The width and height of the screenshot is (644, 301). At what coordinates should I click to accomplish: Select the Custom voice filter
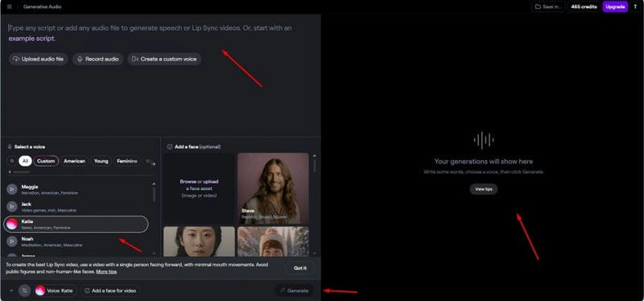pos(46,162)
